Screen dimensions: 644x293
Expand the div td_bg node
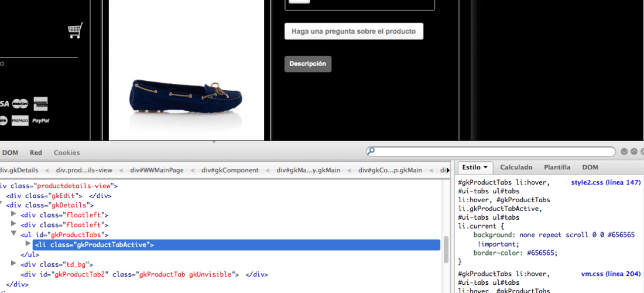pyautogui.click(x=13, y=264)
